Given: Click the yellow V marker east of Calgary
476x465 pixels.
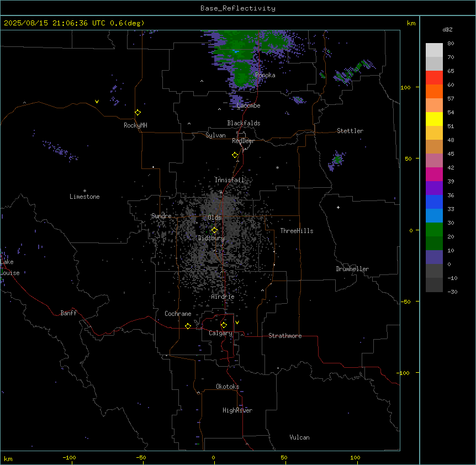Looking at the screenshot, I should 237,323.
